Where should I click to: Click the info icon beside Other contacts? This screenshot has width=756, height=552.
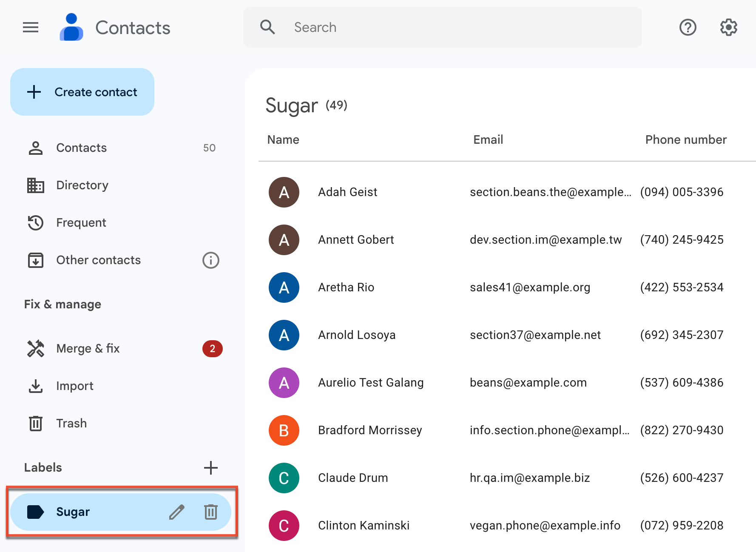coord(210,260)
